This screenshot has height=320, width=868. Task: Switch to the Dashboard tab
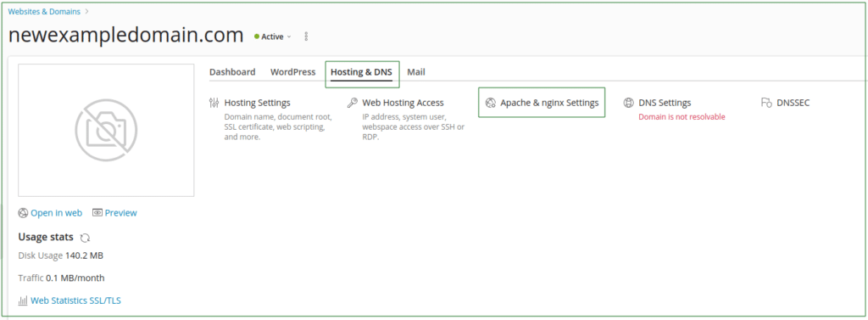(232, 71)
